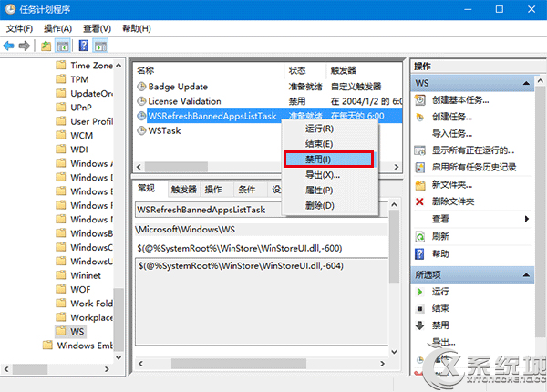
Task: Choose 结束(E) from the context menu
Action: (x=330, y=144)
